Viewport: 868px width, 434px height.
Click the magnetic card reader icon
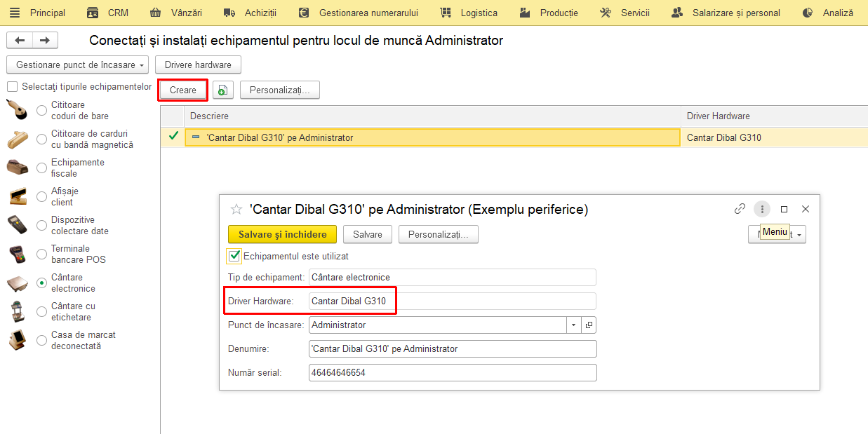(17, 140)
